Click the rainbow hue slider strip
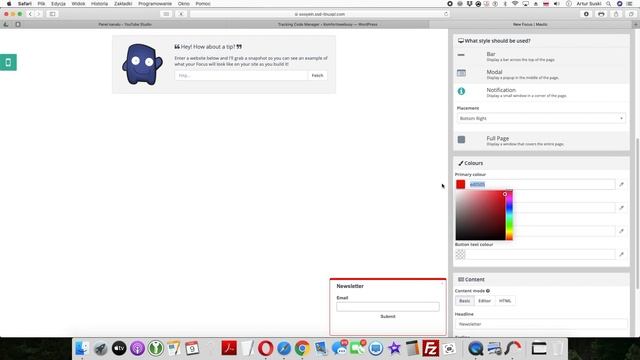This screenshot has height=360, width=640. click(x=509, y=215)
